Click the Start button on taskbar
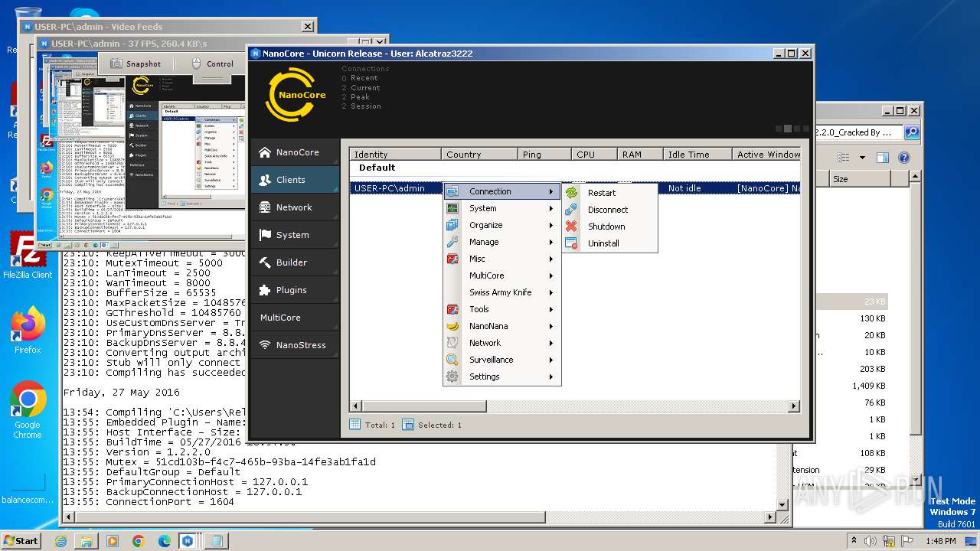This screenshot has width=980, height=551. [x=21, y=540]
